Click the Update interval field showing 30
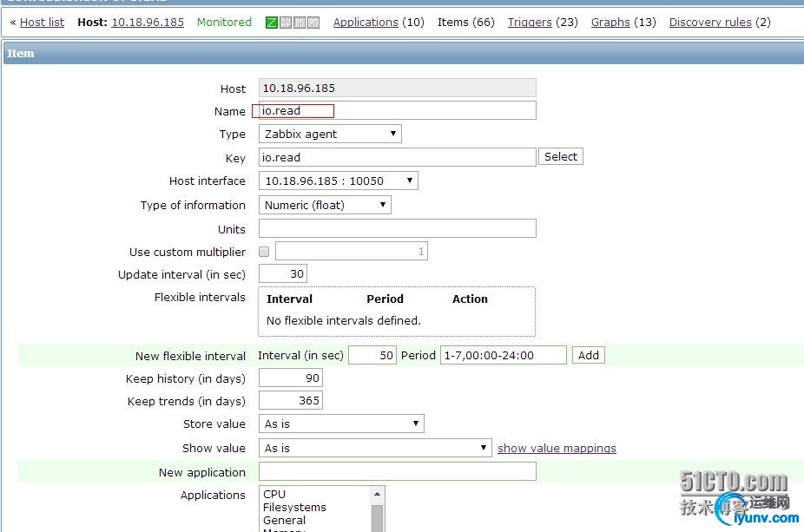804x532 pixels. click(x=283, y=273)
